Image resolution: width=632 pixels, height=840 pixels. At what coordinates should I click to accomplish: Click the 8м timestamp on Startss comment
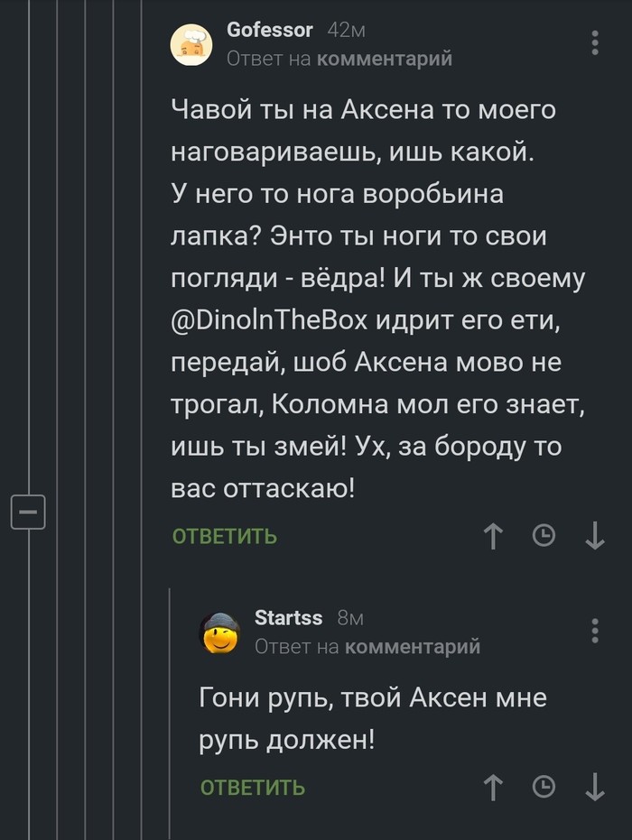[349, 618]
